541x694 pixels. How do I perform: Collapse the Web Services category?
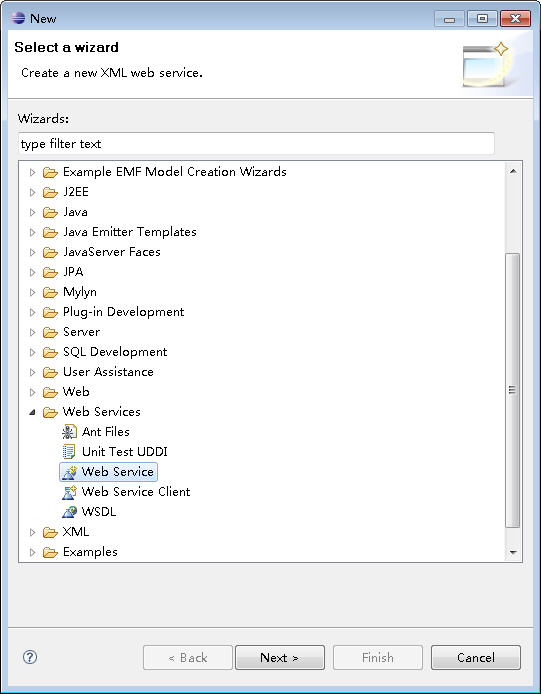32,413
